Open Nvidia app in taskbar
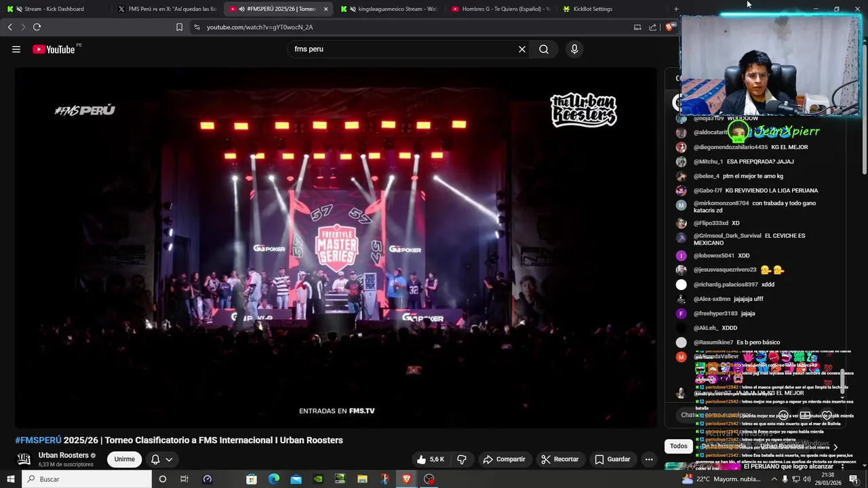 pos(318,479)
